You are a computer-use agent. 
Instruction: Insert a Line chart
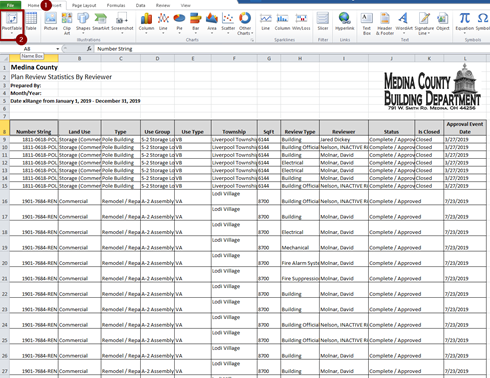pos(163,23)
